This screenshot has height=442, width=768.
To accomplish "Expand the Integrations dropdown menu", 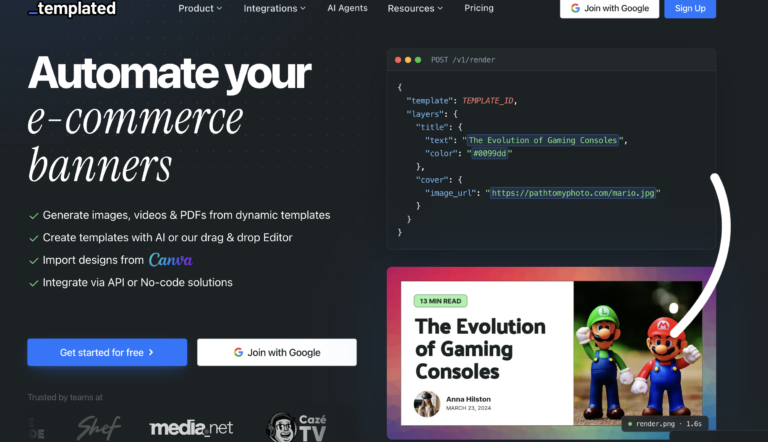I will pyautogui.click(x=274, y=8).
